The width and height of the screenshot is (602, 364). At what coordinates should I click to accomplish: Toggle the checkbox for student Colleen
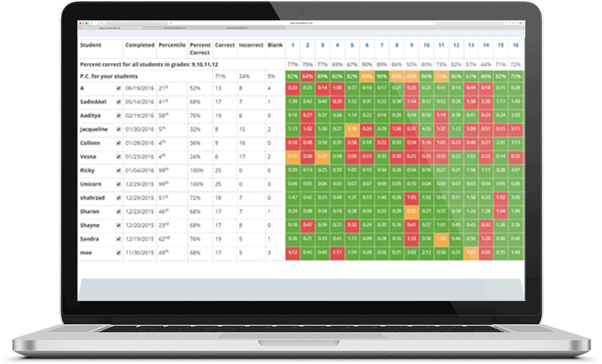click(x=119, y=143)
